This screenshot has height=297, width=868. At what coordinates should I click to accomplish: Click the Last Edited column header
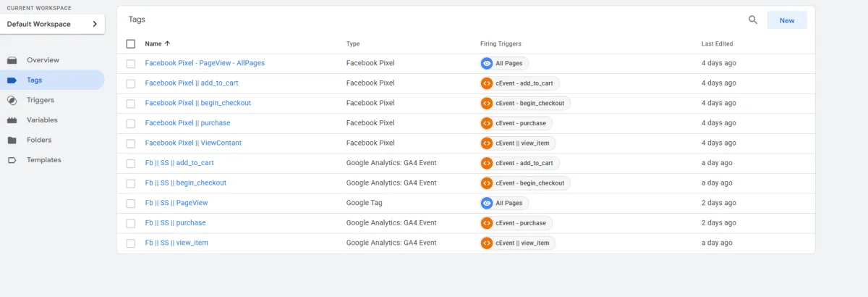717,43
